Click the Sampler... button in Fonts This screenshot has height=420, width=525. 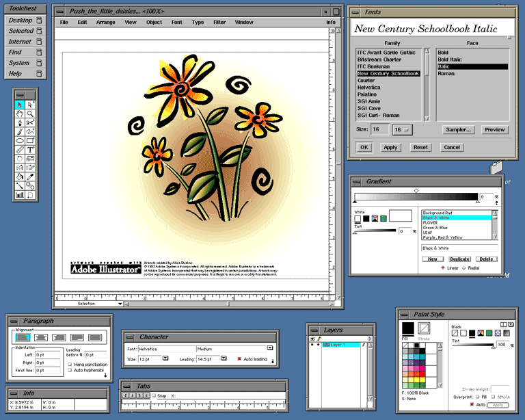click(x=459, y=129)
